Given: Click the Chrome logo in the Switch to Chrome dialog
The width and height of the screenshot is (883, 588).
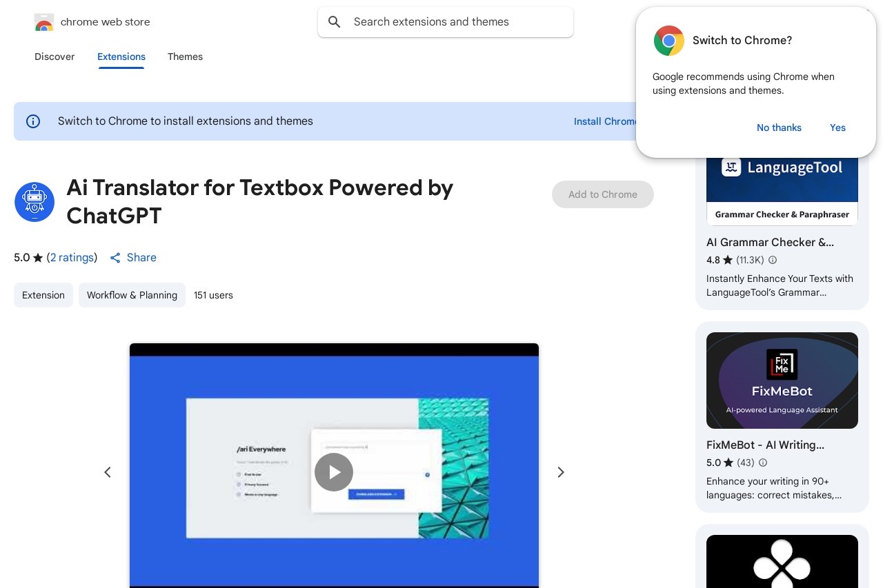Looking at the screenshot, I should (x=669, y=41).
